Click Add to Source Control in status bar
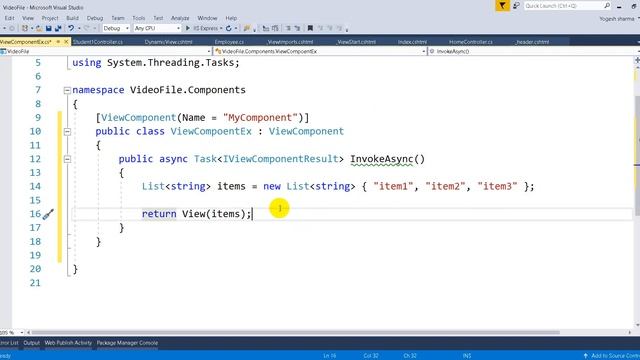 pos(611,356)
